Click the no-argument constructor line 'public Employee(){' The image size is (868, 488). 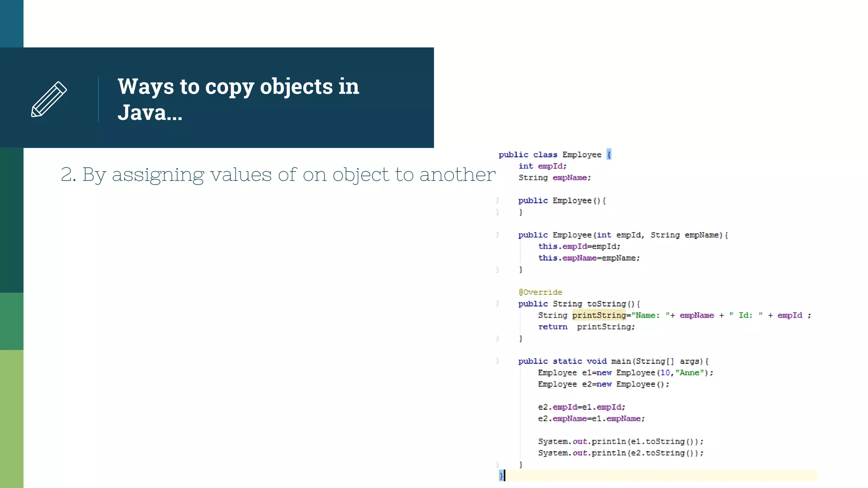[x=562, y=200]
